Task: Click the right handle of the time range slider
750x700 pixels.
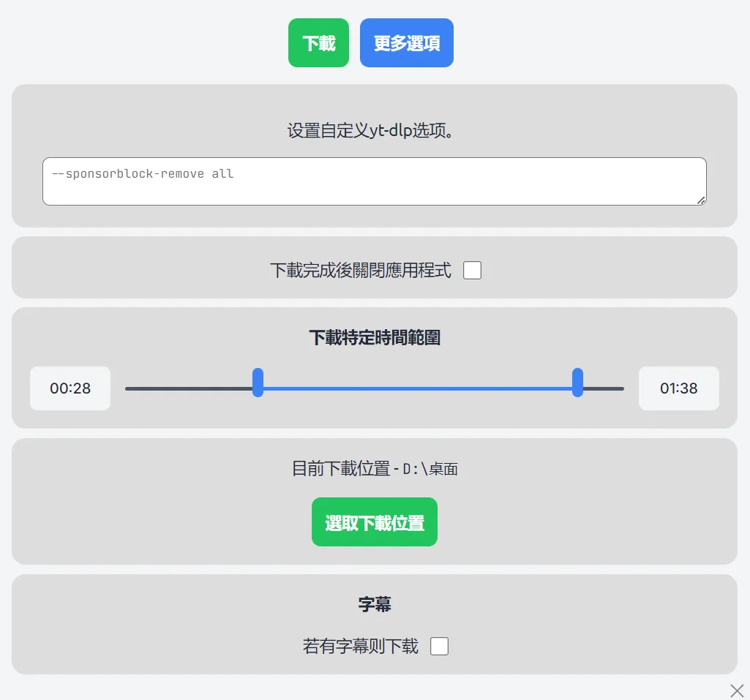Action: point(577,383)
